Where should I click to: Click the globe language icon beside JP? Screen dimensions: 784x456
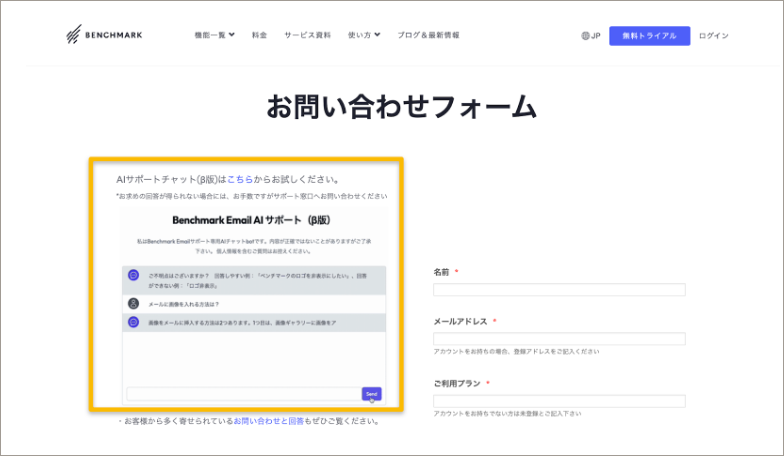point(585,36)
